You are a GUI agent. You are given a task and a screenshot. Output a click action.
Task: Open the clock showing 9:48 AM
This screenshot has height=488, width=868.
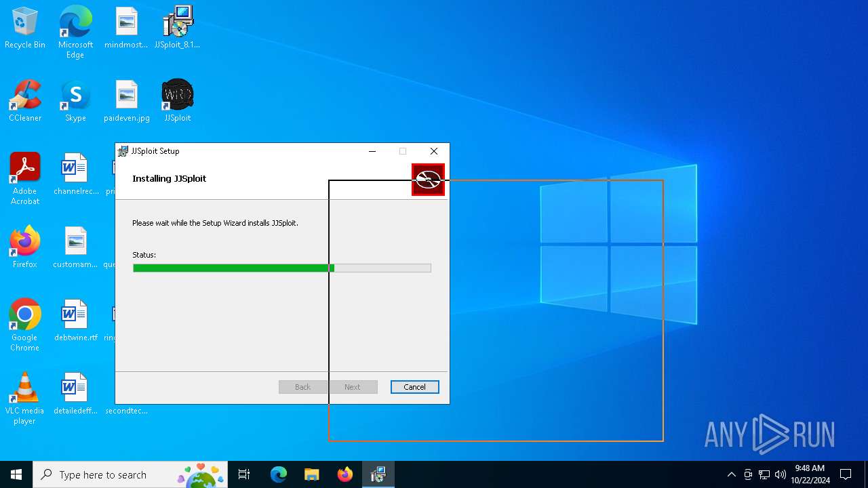[x=810, y=474]
